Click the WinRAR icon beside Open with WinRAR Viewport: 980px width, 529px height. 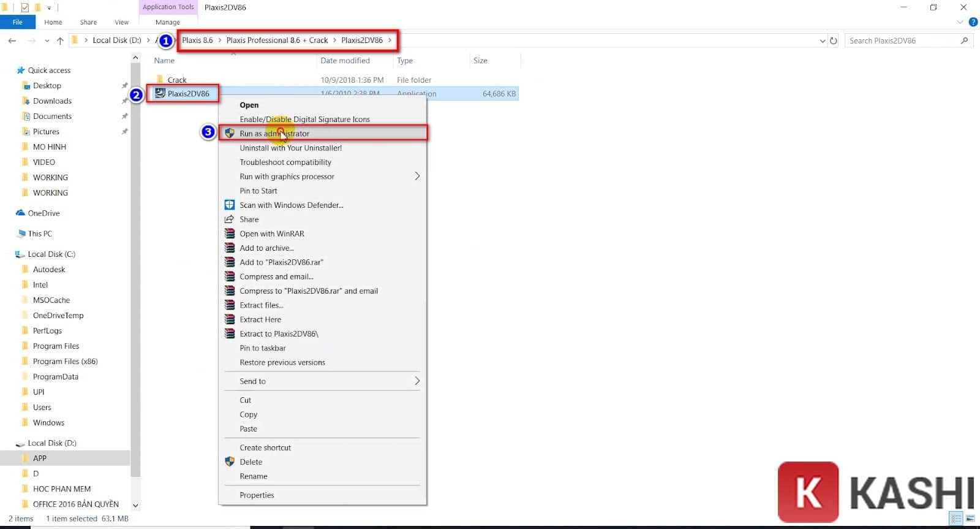(x=230, y=234)
